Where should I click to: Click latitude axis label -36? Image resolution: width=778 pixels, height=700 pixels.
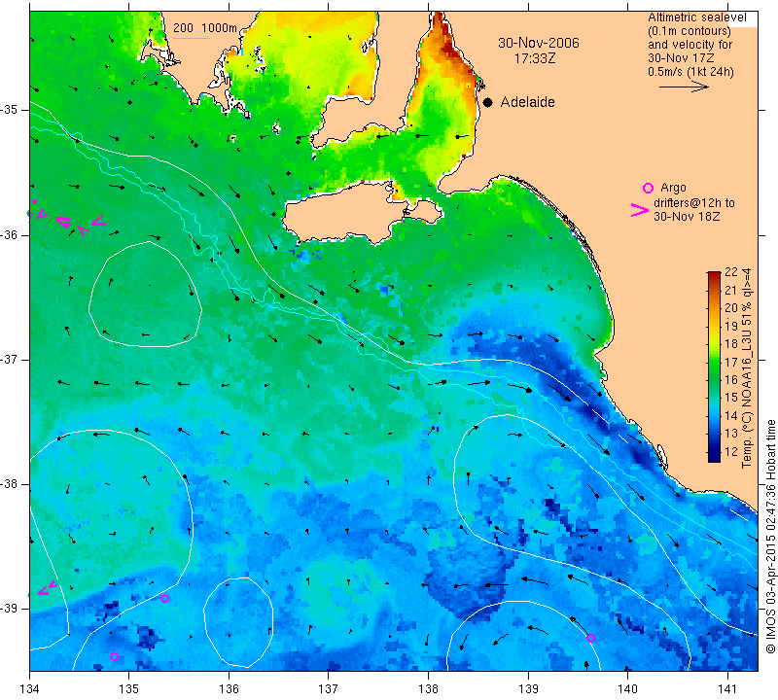click(9, 234)
